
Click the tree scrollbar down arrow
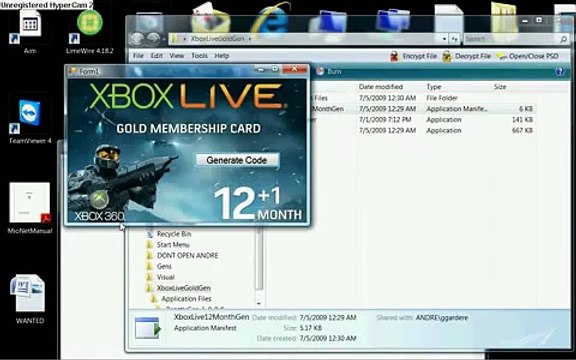tap(259, 303)
